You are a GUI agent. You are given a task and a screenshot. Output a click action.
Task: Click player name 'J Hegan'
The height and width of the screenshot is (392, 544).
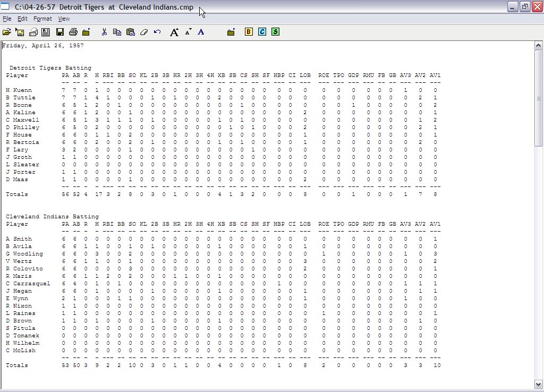(19, 291)
